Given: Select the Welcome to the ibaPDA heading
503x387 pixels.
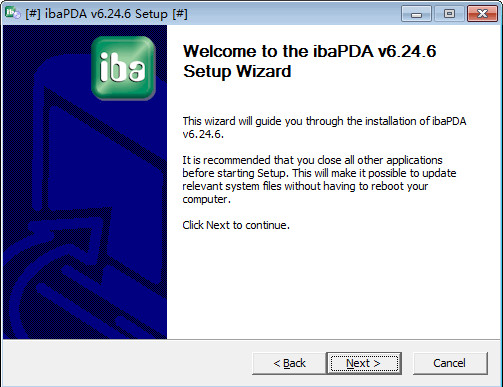Looking at the screenshot, I should pos(309,51).
